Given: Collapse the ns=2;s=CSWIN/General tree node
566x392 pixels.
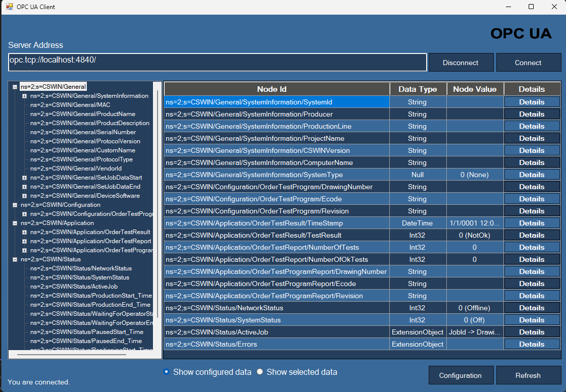Looking at the screenshot, I should pyautogui.click(x=14, y=86).
